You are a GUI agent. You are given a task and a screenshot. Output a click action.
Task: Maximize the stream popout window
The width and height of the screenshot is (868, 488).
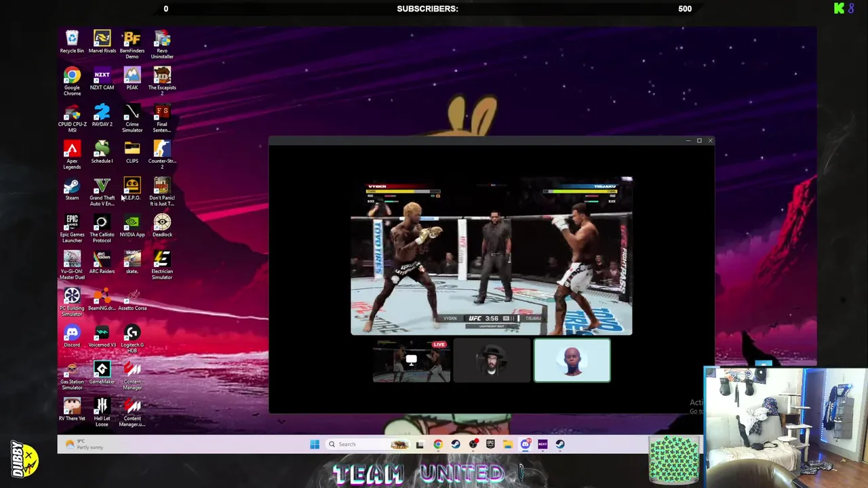click(699, 141)
